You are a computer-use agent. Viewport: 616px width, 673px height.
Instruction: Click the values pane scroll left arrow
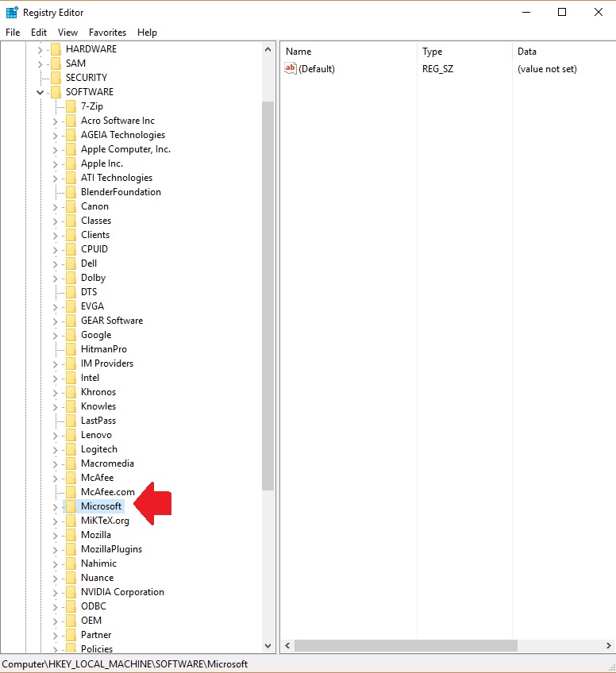[x=287, y=645]
